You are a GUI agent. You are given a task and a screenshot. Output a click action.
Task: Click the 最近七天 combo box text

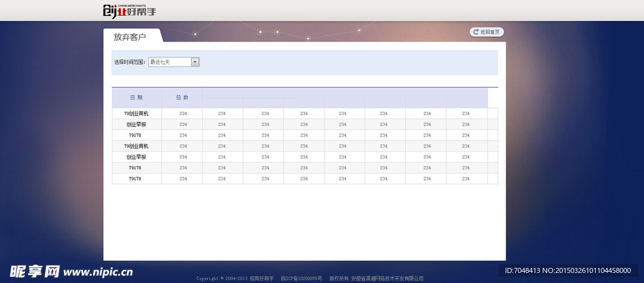pyautogui.click(x=170, y=62)
